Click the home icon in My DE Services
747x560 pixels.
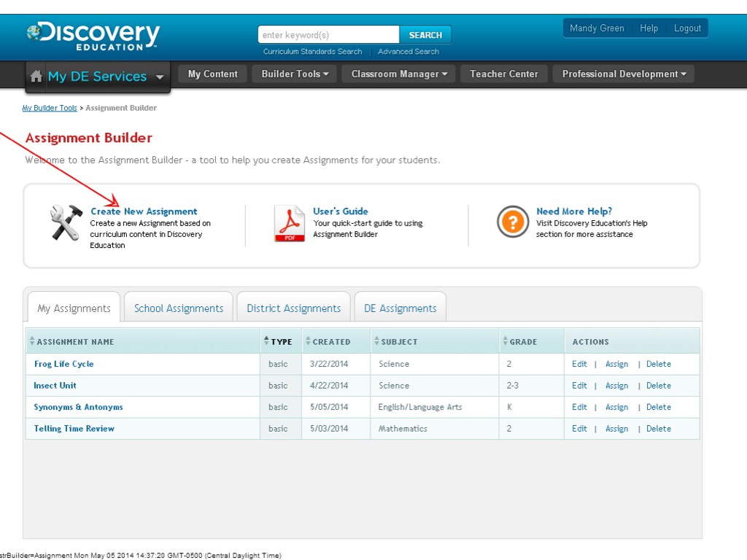36,77
